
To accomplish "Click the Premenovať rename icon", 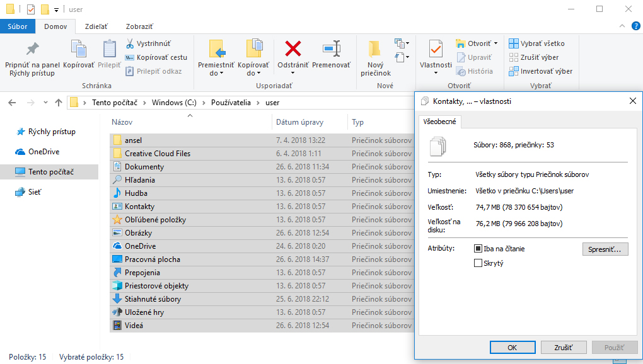I will click(x=331, y=48).
